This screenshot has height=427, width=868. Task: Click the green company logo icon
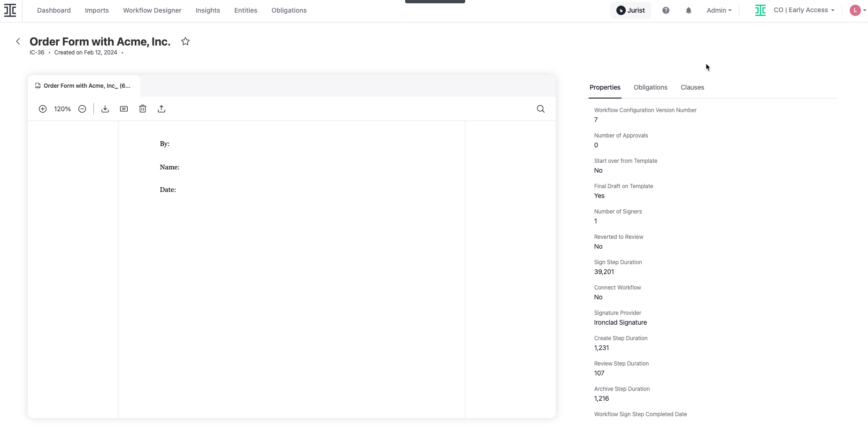pyautogui.click(x=760, y=10)
